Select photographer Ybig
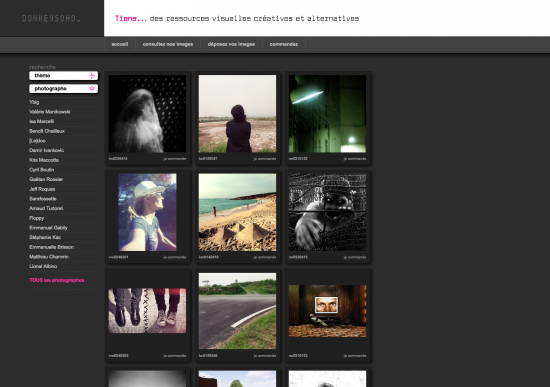 (34, 102)
